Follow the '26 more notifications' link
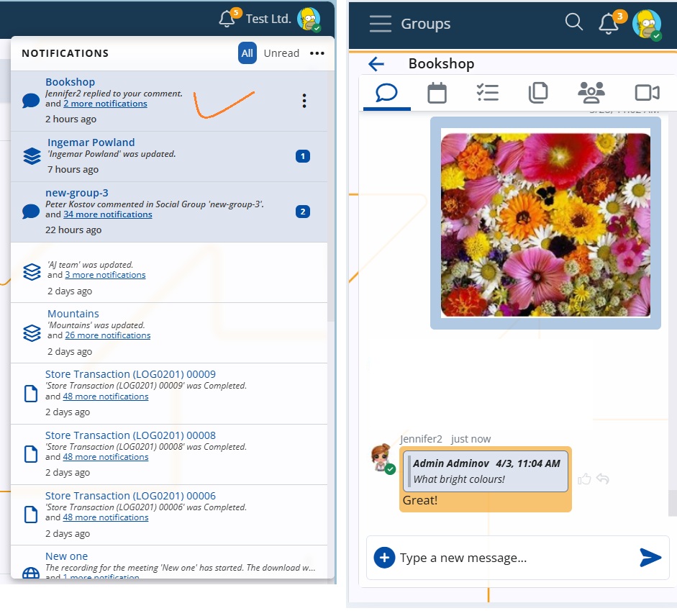Image resolution: width=677 pixels, height=616 pixels. pos(108,335)
